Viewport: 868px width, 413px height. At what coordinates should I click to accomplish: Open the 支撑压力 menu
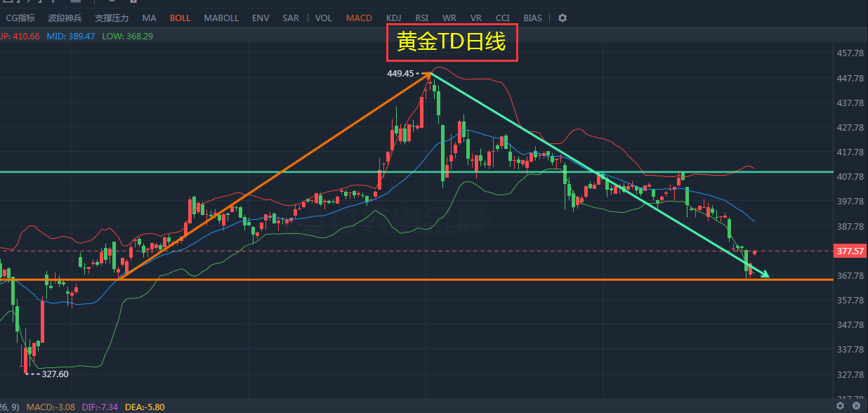point(111,18)
